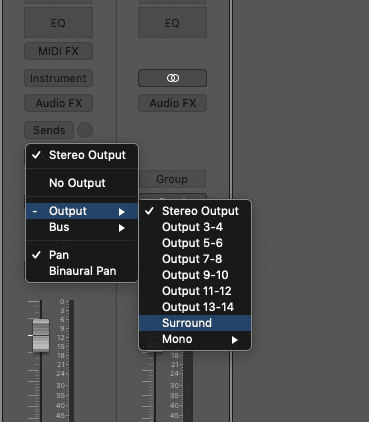Image resolution: width=369 pixels, height=422 pixels.
Task: Choose No Output in the menu
Action: [x=82, y=183]
